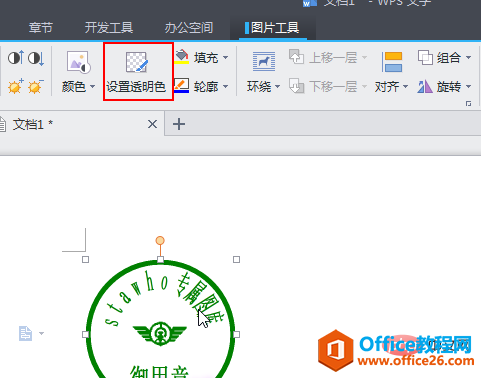Click the green stamp picture
Image resolution: width=481 pixels, height=378 pixels.
pyautogui.click(x=161, y=319)
